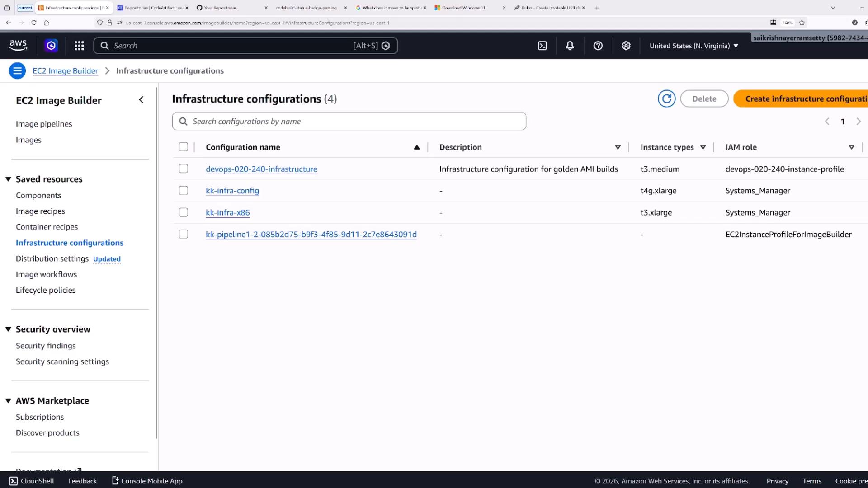Open the region selector United States (N. Virginia)
Image resolution: width=868 pixels, height=488 pixels.
693,46
